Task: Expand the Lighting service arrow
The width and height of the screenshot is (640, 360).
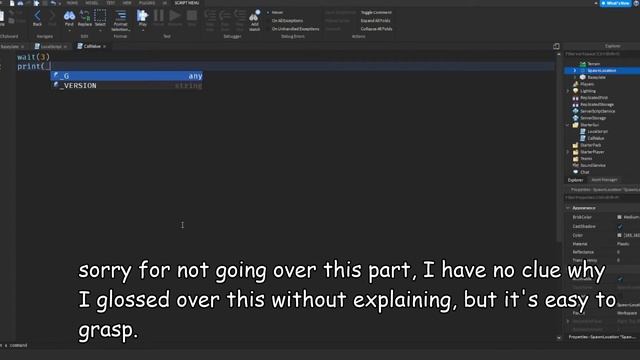Action: [568, 91]
